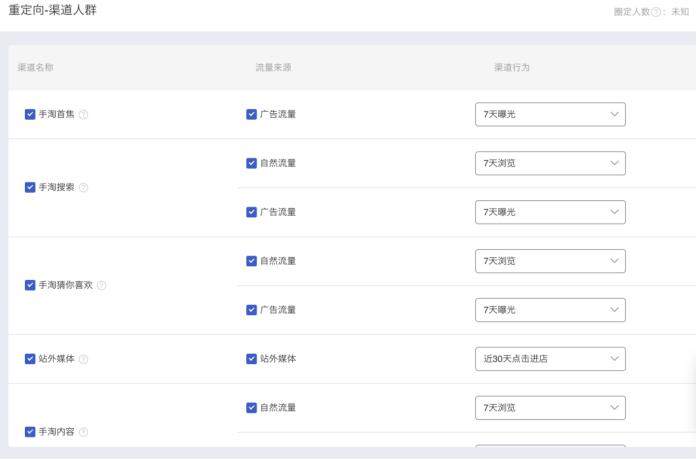Viewport: 697px width, 460px height.
Task: Click help icon beside 手淘内容
Action: click(84, 432)
